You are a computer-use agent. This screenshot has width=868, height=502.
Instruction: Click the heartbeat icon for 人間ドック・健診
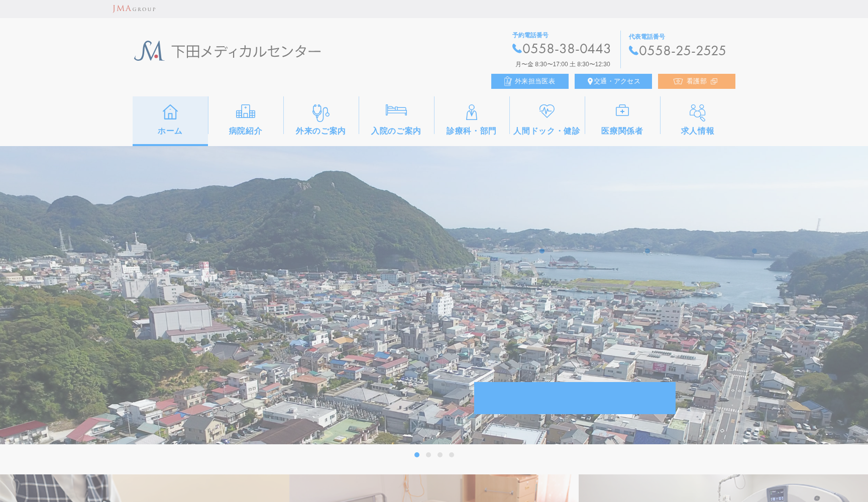547,111
